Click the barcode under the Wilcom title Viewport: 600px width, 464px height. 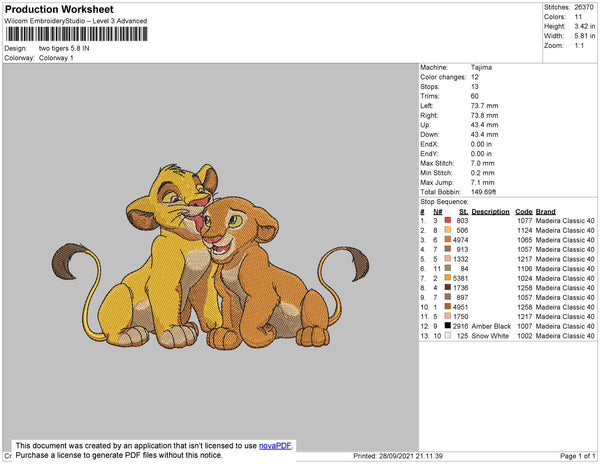(x=77, y=34)
